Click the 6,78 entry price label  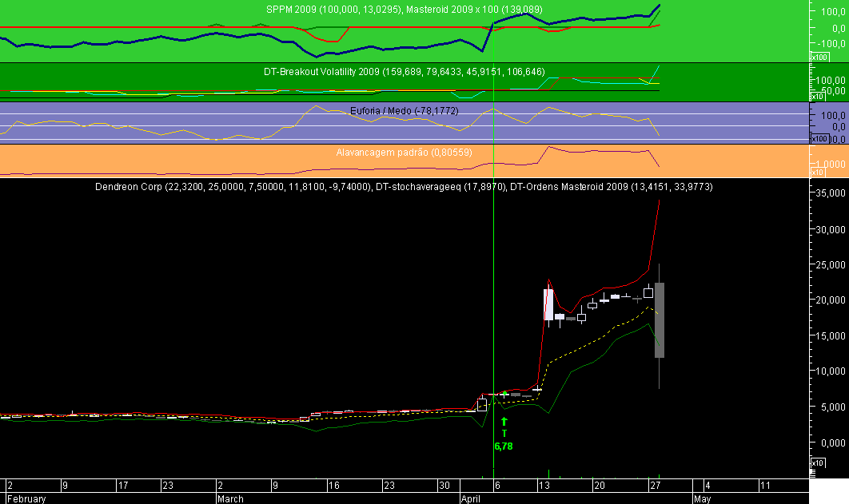click(x=504, y=446)
